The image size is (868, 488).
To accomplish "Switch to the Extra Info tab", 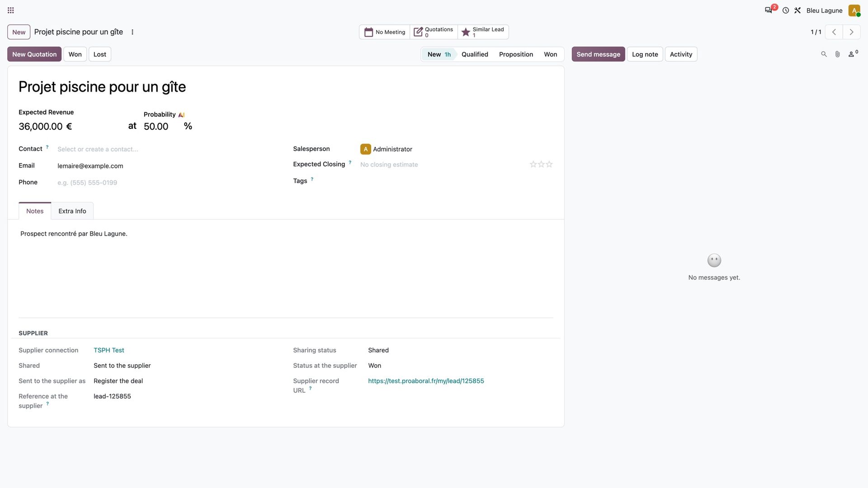I will (72, 211).
